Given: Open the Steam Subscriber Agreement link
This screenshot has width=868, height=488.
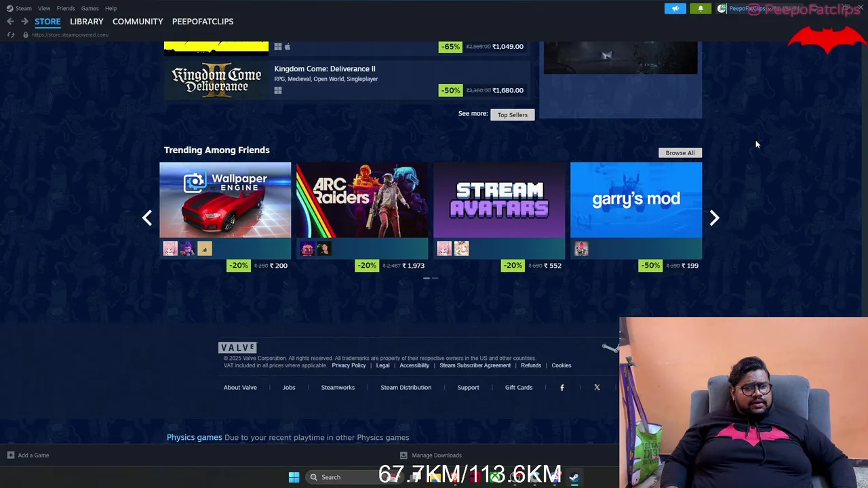Looking at the screenshot, I should [475, 365].
